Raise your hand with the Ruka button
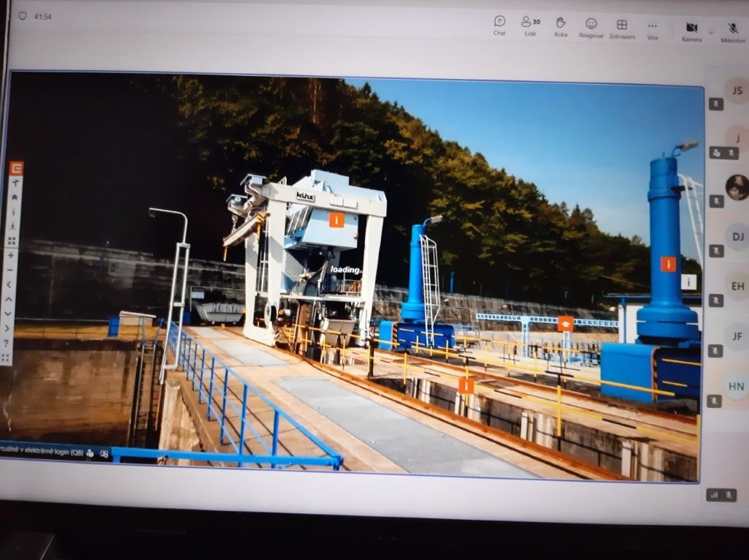This screenshot has width=749, height=560. point(560,24)
